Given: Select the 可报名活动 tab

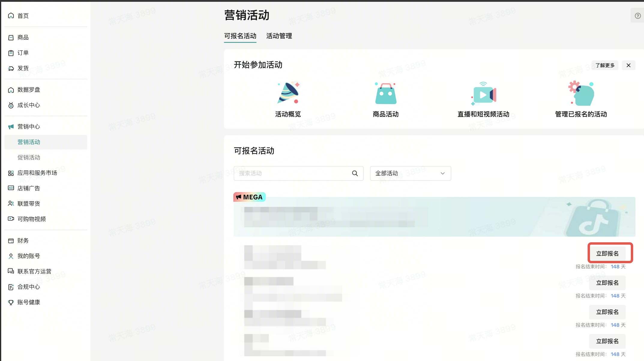Looking at the screenshot, I should [x=240, y=36].
